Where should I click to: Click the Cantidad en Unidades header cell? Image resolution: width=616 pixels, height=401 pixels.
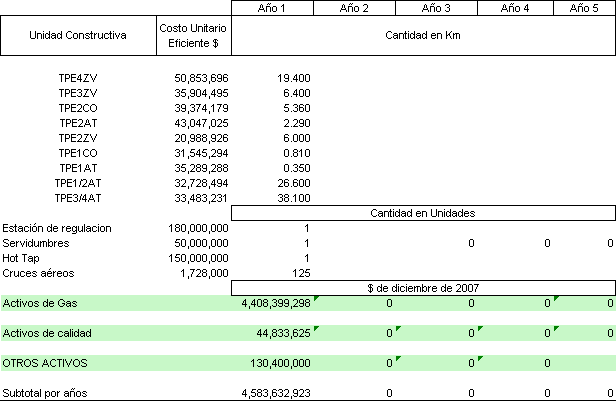coord(424,213)
